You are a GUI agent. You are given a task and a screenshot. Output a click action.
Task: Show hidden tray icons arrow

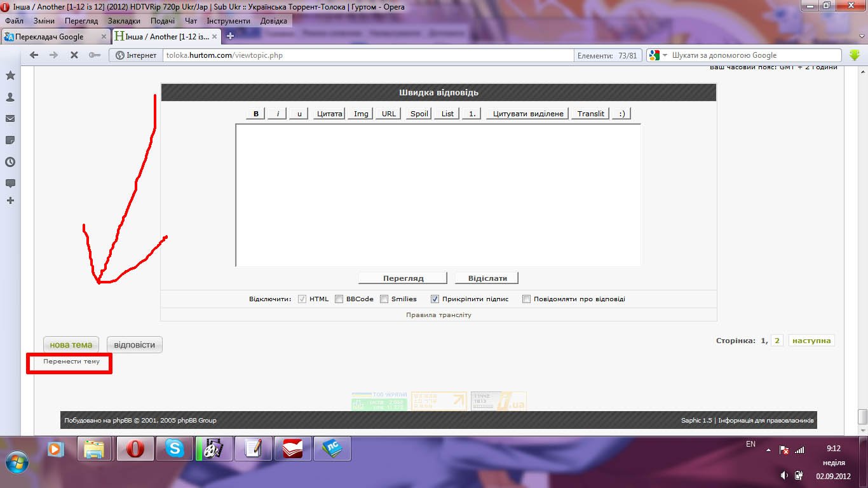point(768,450)
